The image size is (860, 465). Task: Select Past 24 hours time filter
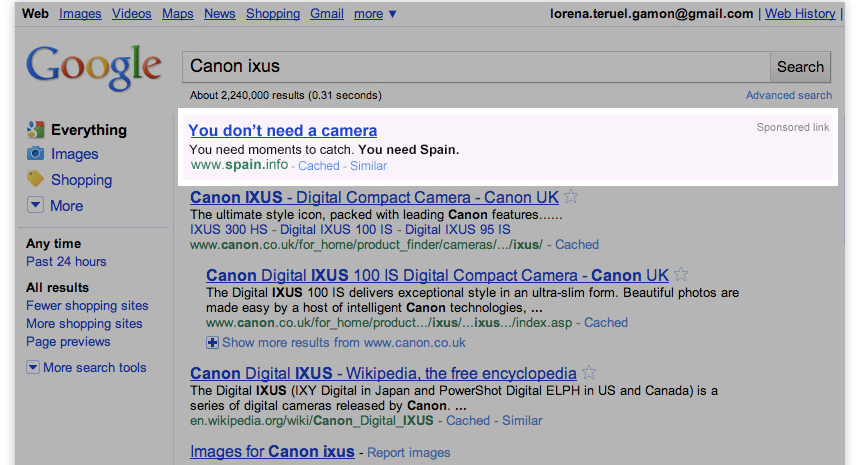66,262
